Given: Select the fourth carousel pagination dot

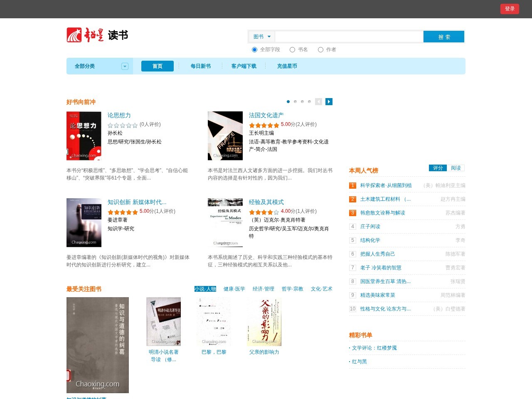Looking at the screenshot, I should (x=309, y=102).
